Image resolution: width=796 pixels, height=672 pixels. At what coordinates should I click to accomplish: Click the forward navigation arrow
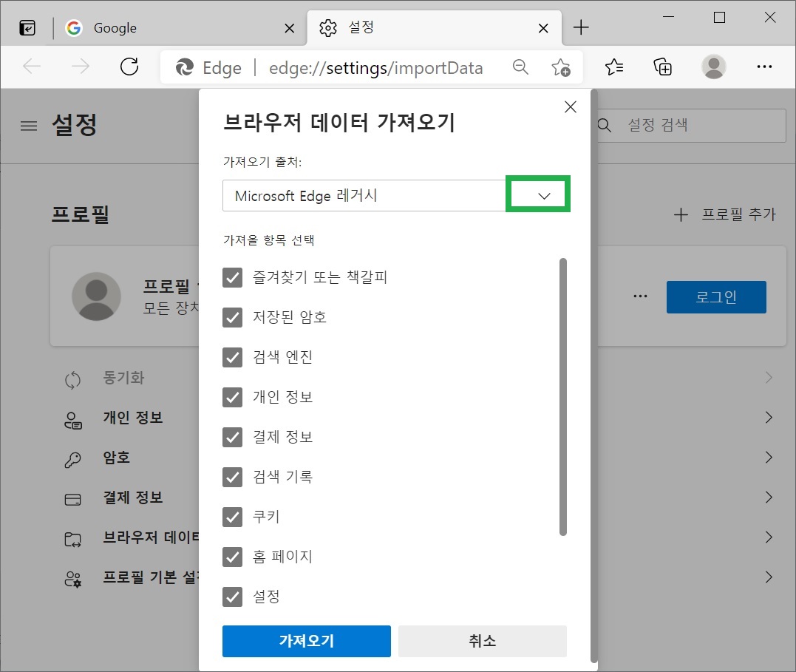pyautogui.click(x=81, y=67)
